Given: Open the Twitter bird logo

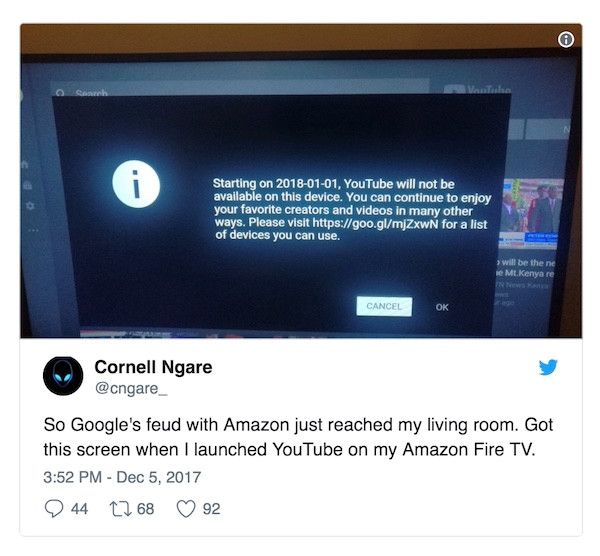Looking at the screenshot, I should coord(548,367).
